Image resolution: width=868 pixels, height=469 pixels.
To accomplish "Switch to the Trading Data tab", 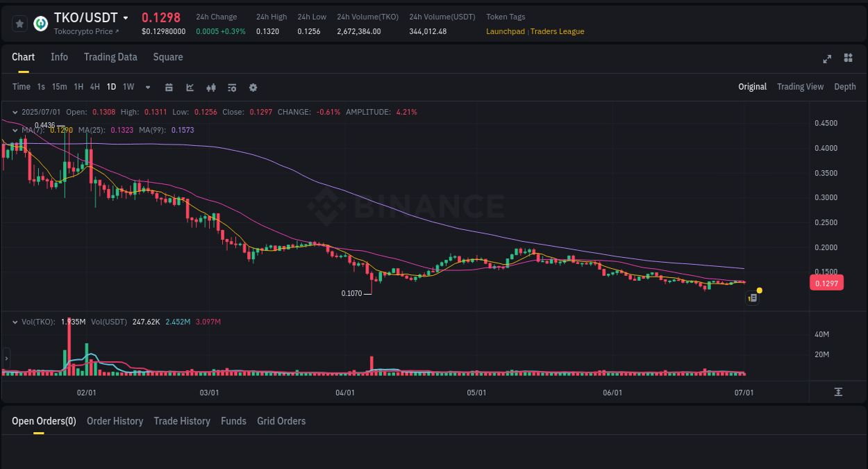I will [x=110, y=57].
